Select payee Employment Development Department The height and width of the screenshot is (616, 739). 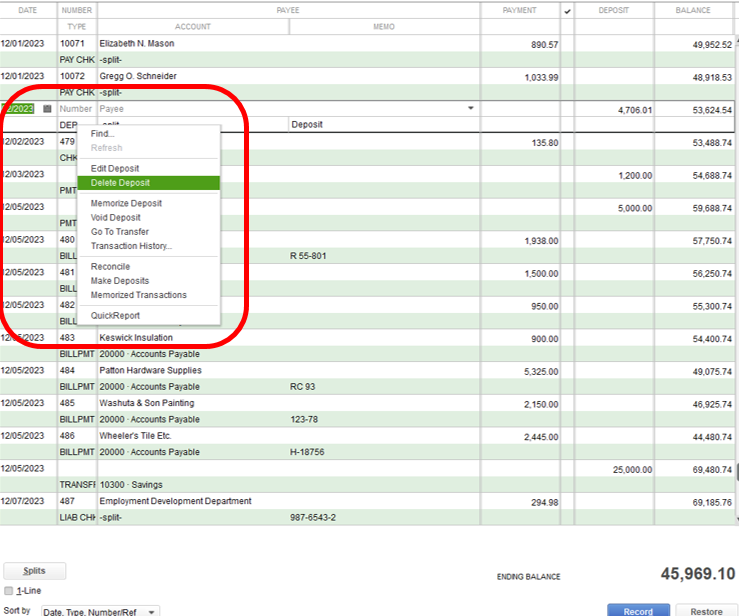pyautogui.click(x=175, y=501)
